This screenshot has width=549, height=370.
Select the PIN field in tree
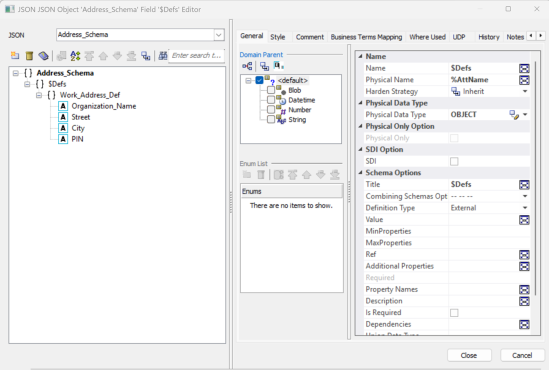(x=77, y=139)
